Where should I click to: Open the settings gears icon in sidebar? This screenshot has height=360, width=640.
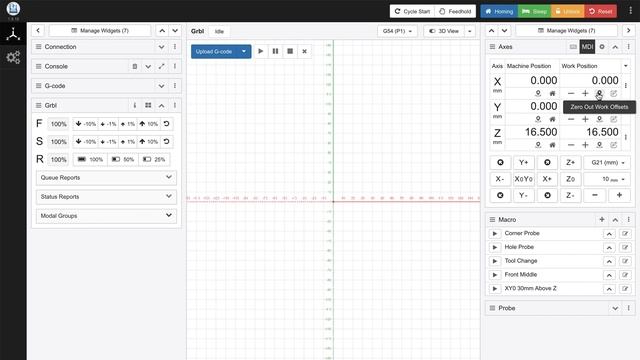click(x=13, y=57)
